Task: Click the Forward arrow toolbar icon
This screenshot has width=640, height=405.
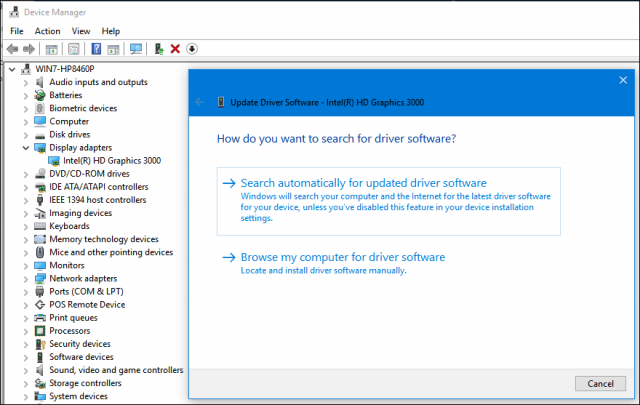Action: tap(29, 49)
